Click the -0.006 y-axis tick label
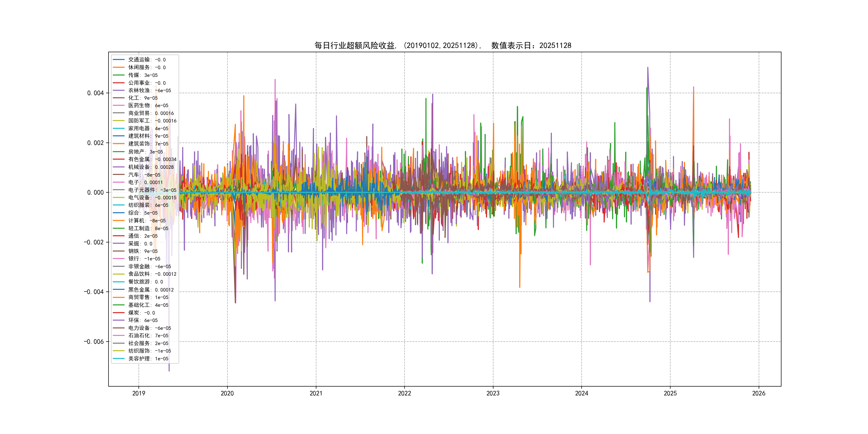This screenshot has height=434, width=868. click(94, 342)
